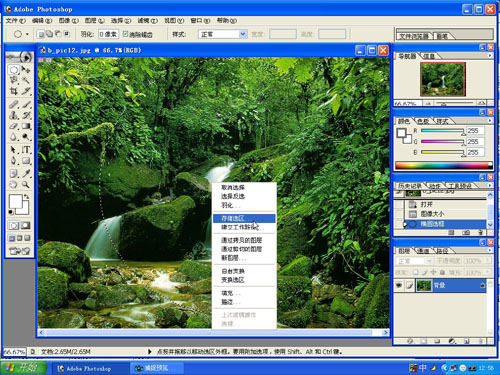This screenshot has height=375, width=500.
Task: Choose Add to Selection mode button
Action: tap(49, 34)
